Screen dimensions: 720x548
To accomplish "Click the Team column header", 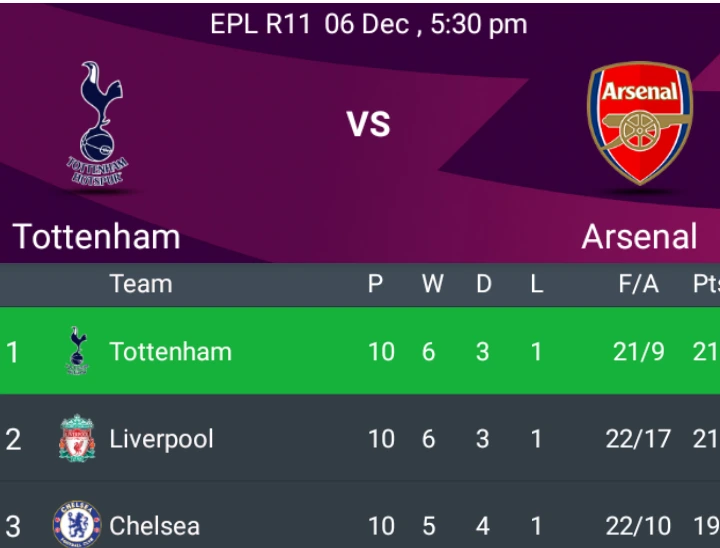I will click(141, 284).
